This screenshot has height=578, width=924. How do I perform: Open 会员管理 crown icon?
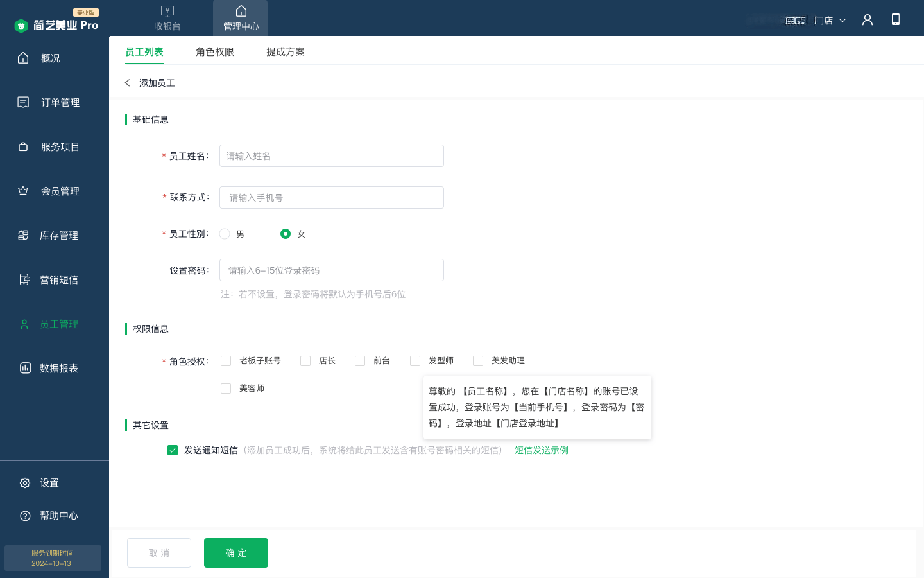pyautogui.click(x=23, y=191)
